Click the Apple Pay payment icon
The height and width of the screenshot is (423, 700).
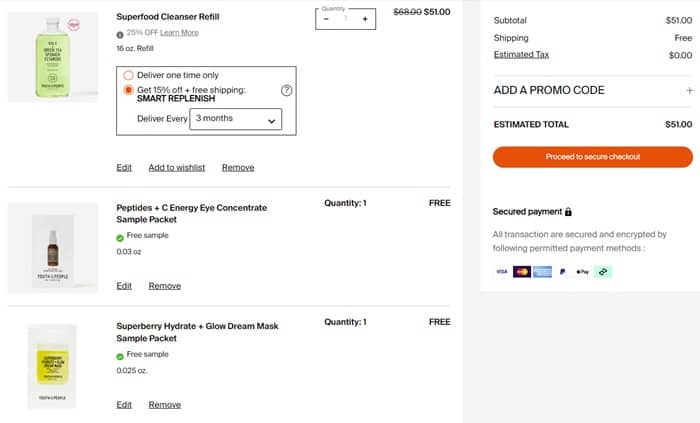click(583, 271)
